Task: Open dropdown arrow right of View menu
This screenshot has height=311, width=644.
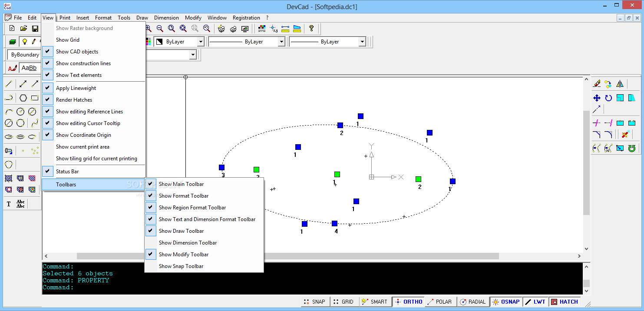Action: [193, 55]
